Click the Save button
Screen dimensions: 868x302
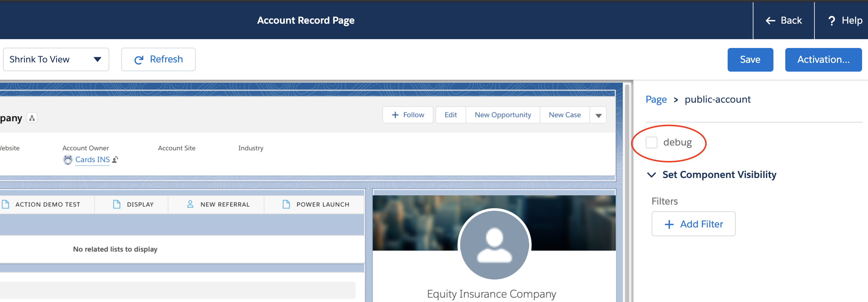[x=750, y=59]
